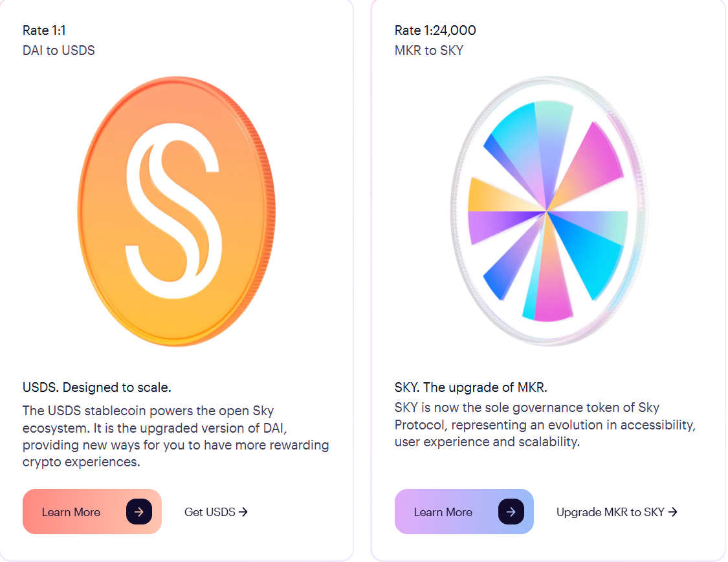The image size is (728, 562).
Task: Click the arrow beside Upgrade MKR to SKY
Action: [x=673, y=512]
